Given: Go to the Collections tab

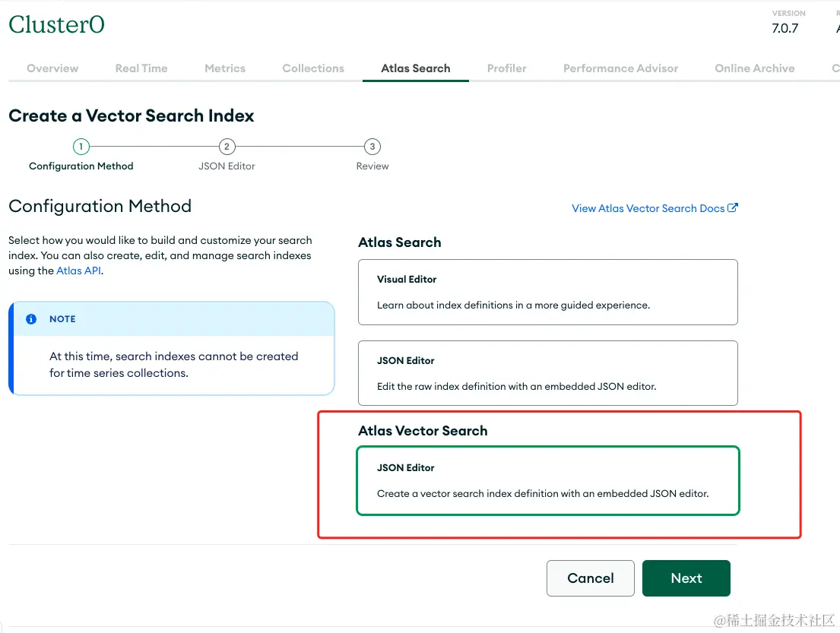Looking at the screenshot, I should tap(313, 68).
